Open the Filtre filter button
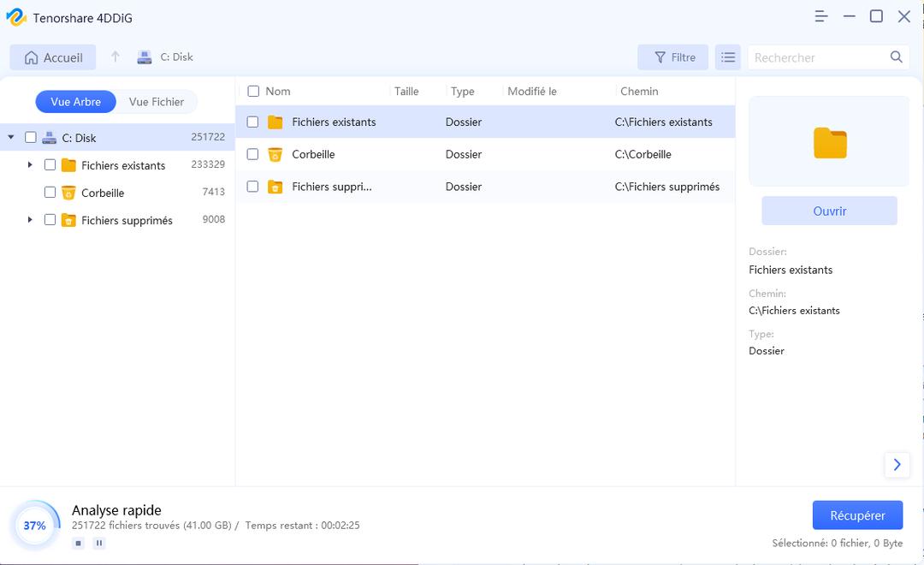This screenshot has height=565, width=924. tap(673, 57)
